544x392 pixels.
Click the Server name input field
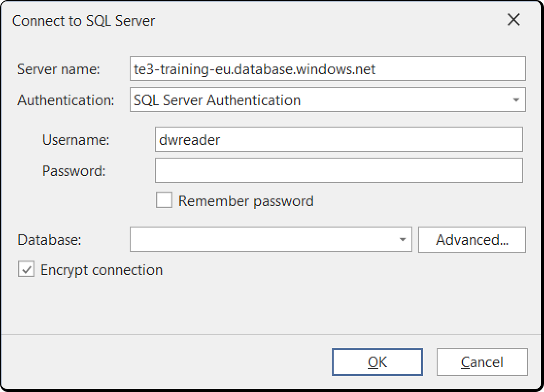pos(327,68)
